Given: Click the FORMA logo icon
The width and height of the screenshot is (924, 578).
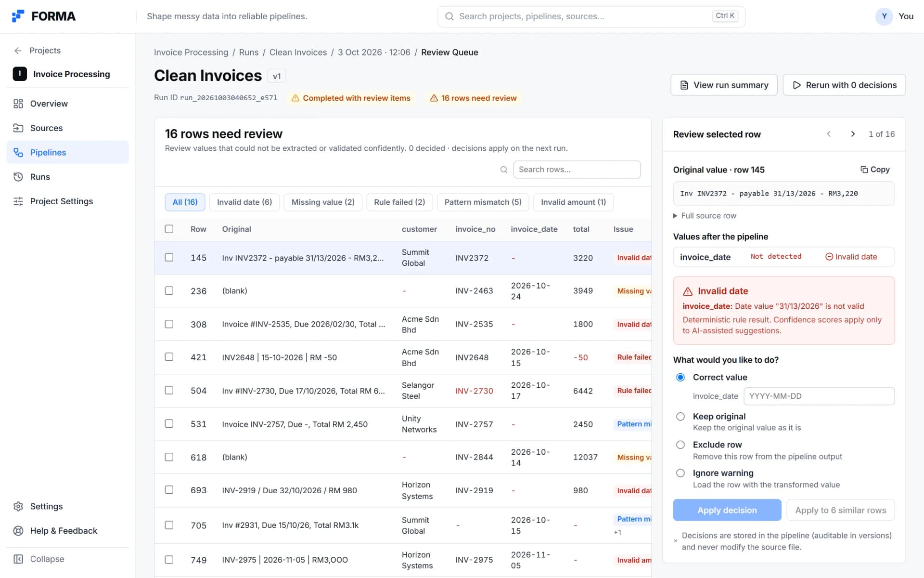Looking at the screenshot, I should point(18,16).
